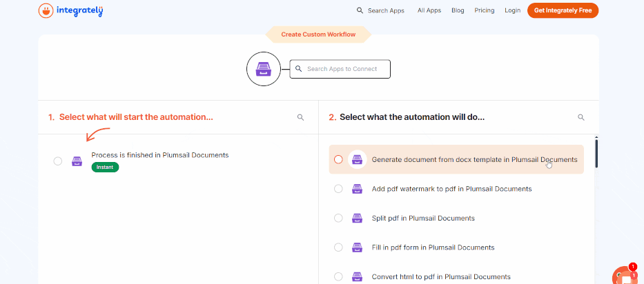Select radio for Fill in pdf form

[x=338, y=247]
